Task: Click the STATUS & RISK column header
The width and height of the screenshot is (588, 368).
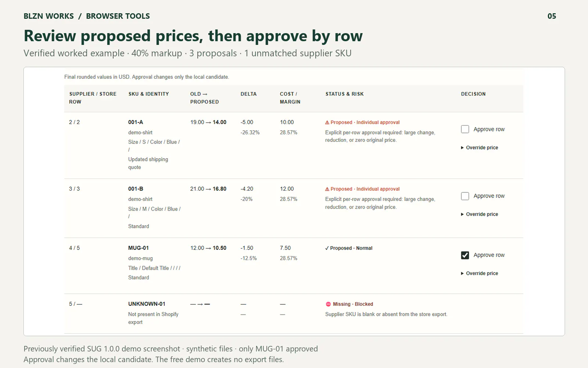Action: [x=345, y=94]
